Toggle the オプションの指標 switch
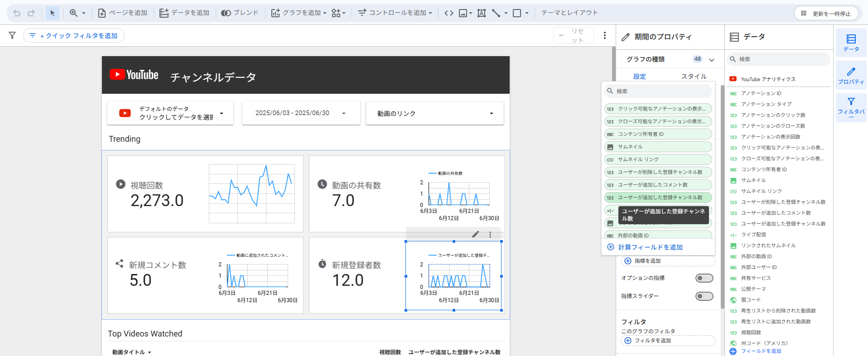Viewport: 868px width, 356px height. pos(704,278)
